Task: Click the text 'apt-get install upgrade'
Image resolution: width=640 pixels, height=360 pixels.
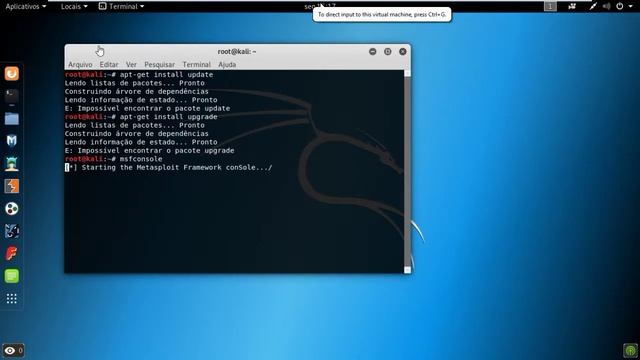Action: tap(168, 117)
